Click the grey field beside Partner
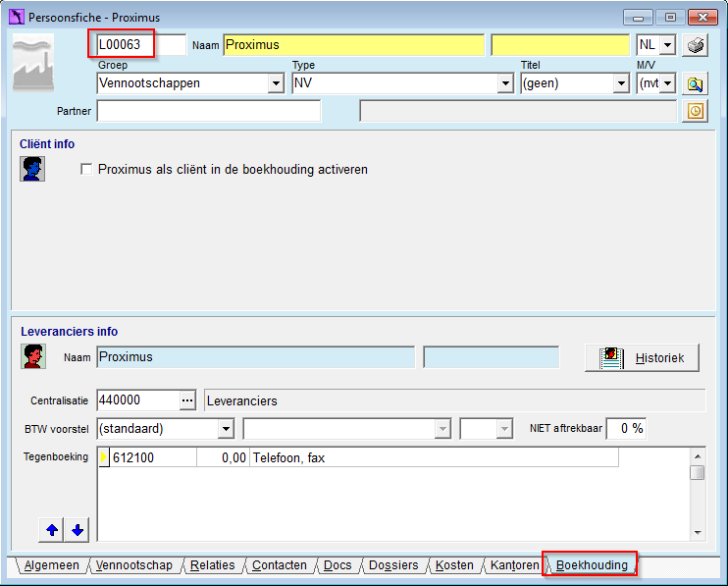The height and width of the screenshot is (586, 728). 518,111
